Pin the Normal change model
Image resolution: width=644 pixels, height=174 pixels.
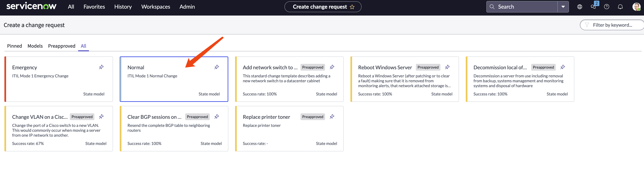(216, 67)
